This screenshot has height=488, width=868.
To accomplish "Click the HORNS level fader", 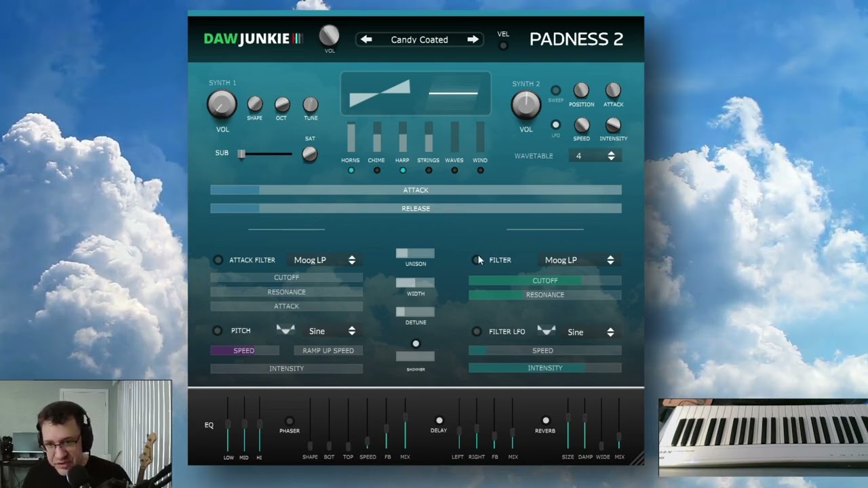I will (351, 138).
